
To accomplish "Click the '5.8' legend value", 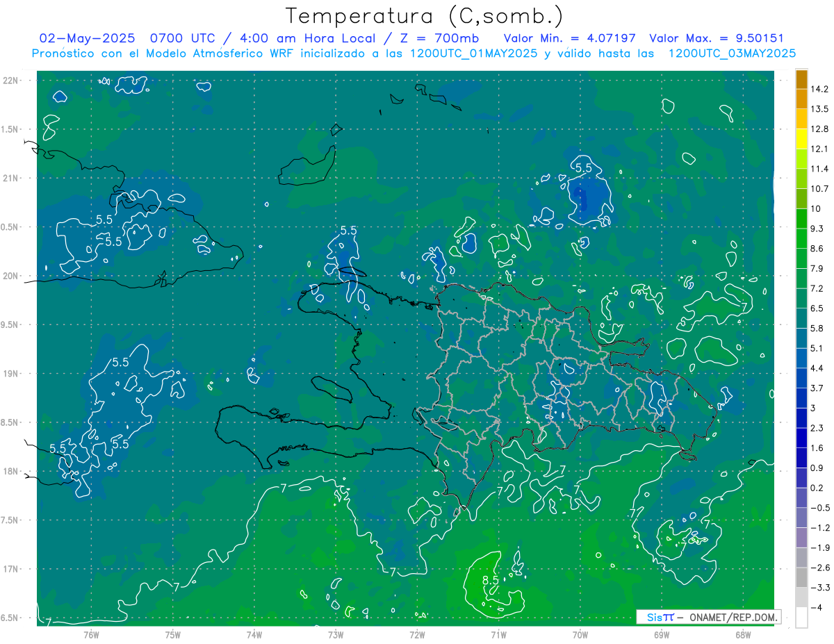I will click(x=819, y=328).
